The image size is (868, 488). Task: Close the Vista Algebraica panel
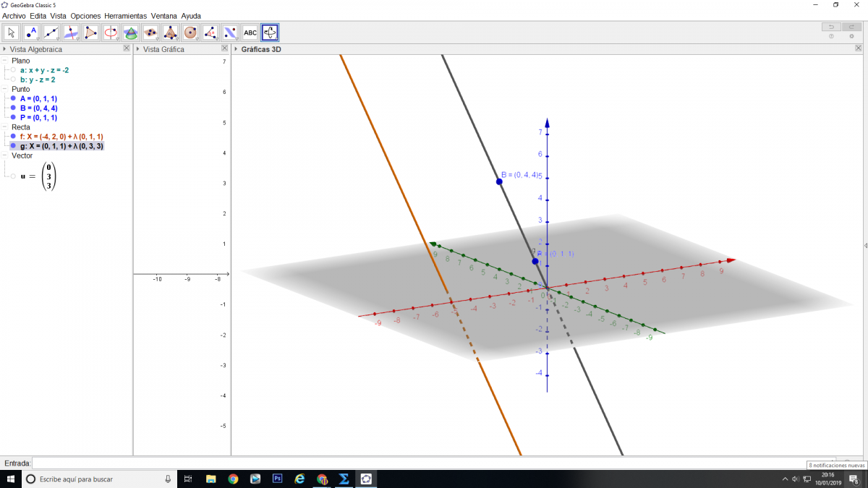pos(127,48)
